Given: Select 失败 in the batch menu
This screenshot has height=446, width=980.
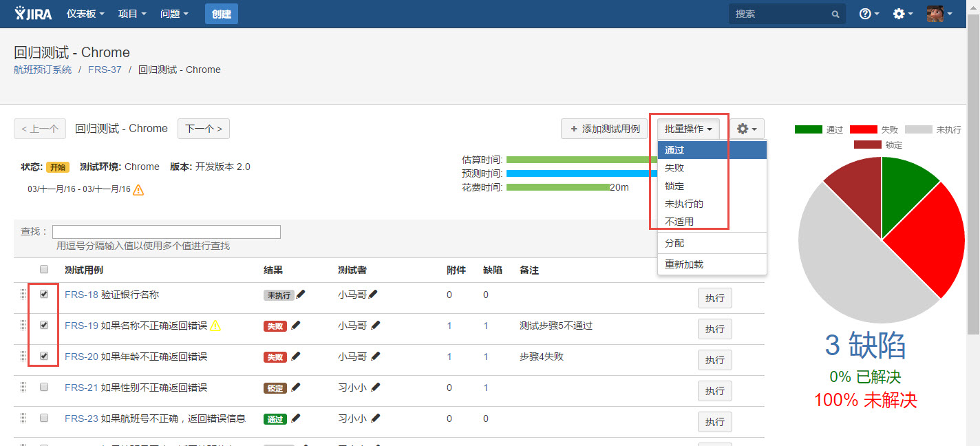Looking at the screenshot, I should click(x=712, y=168).
